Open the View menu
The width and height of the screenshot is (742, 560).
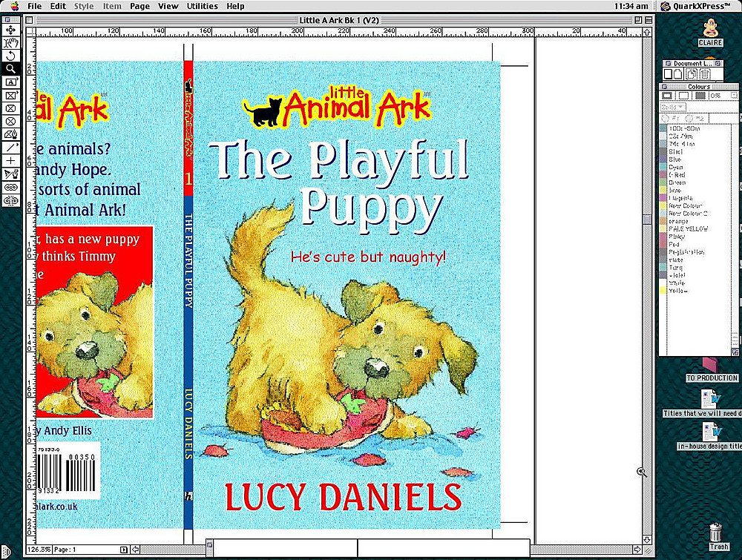click(168, 6)
